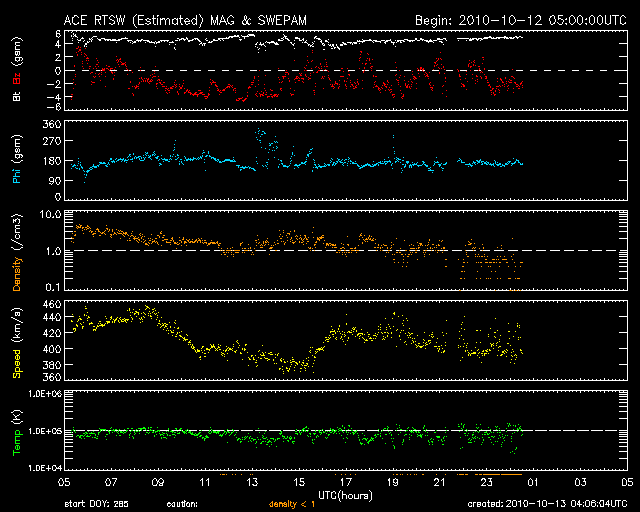Click the "90" tick on the Phi axis
Screen dimensions: 640x512
point(54,180)
